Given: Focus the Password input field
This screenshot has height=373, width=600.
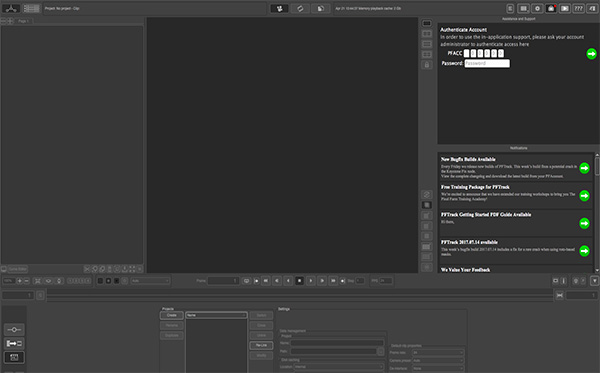Looking at the screenshot, I should tap(487, 63).
